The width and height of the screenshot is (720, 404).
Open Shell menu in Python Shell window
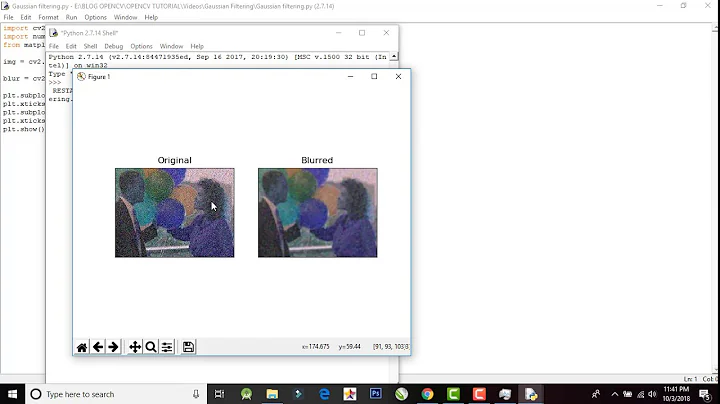coord(90,46)
